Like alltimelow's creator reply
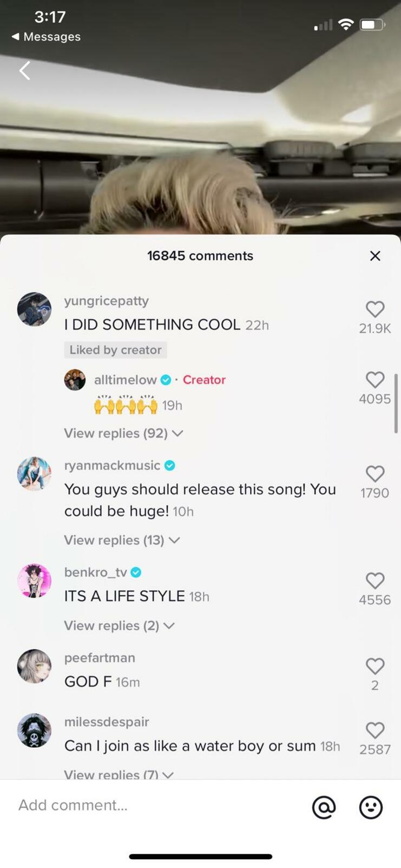Viewport: 401px width, 868px height. click(x=375, y=380)
